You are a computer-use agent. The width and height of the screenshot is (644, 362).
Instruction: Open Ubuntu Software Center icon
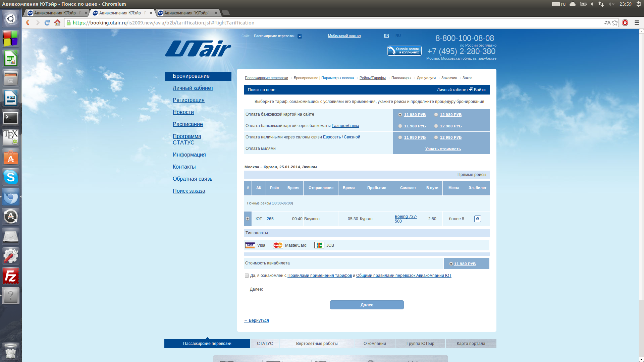(x=11, y=157)
